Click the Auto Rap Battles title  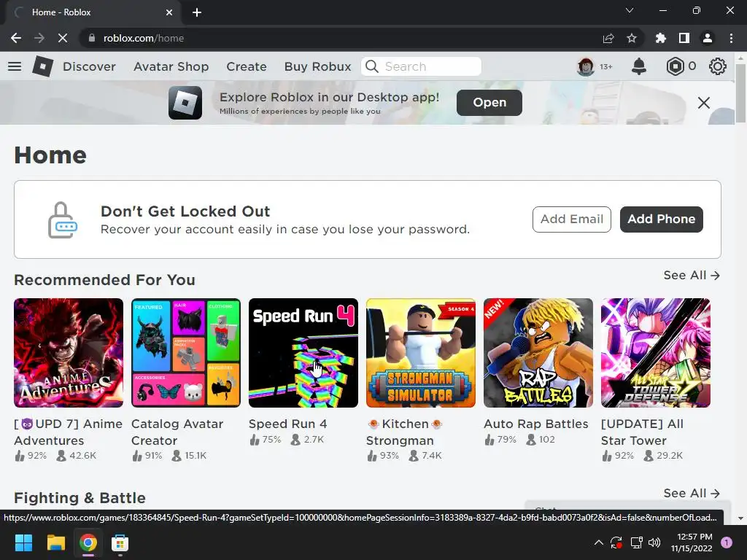(x=536, y=424)
